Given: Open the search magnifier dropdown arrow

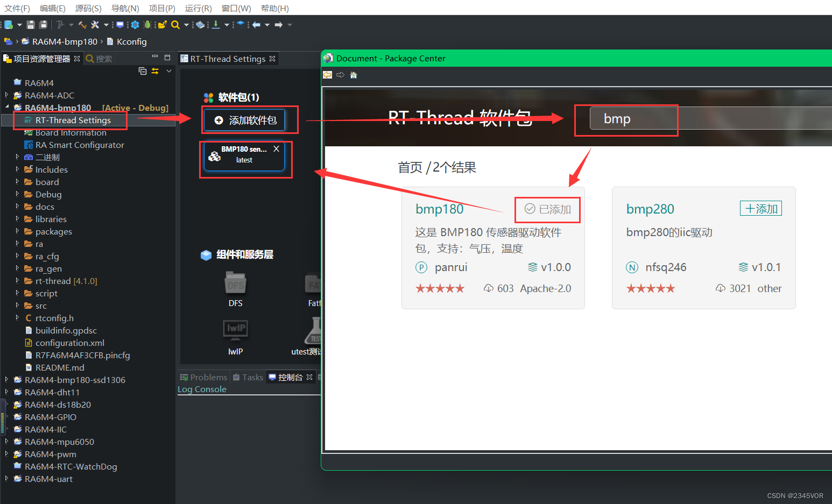Looking at the screenshot, I should coord(186,25).
